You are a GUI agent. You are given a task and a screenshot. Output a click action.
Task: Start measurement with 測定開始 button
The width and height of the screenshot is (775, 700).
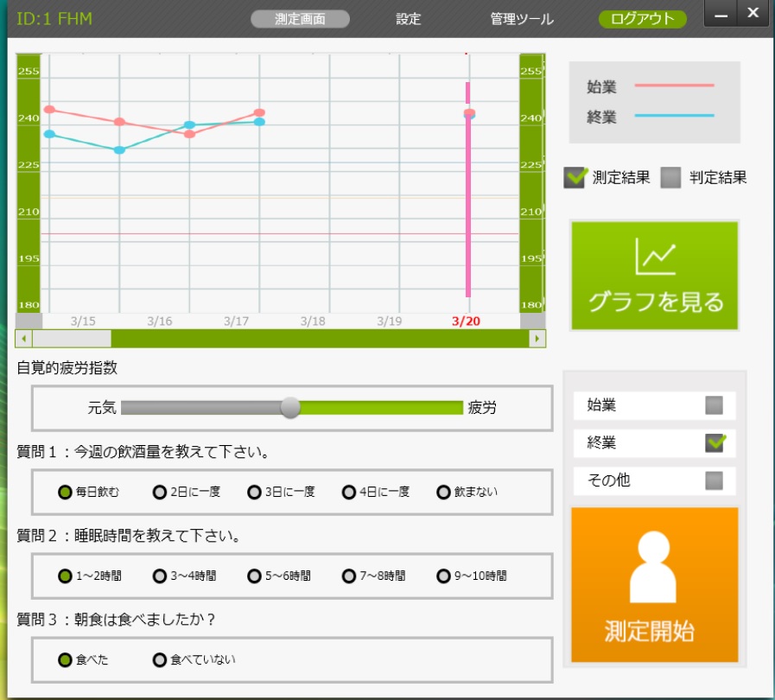tap(654, 584)
